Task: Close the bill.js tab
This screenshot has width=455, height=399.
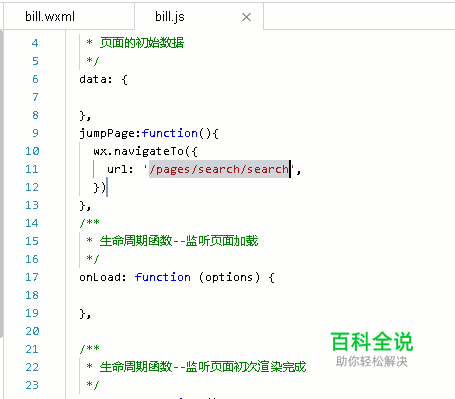Action: coord(246,17)
